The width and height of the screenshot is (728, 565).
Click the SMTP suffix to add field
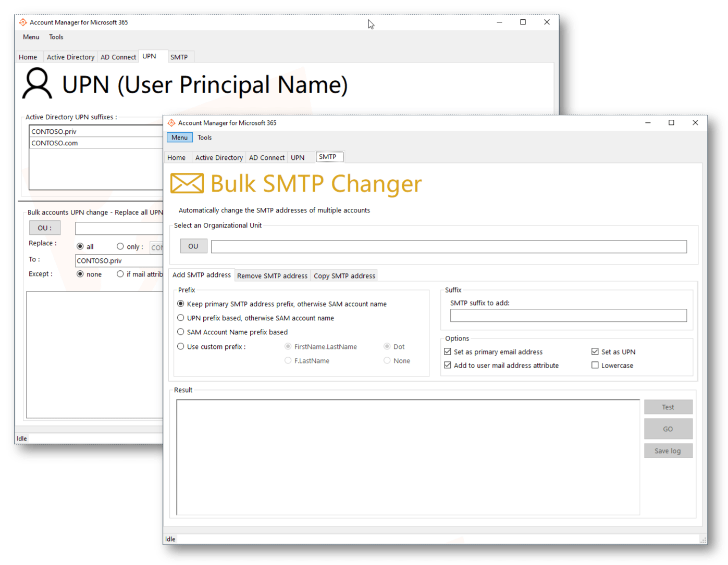tap(568, 316)
